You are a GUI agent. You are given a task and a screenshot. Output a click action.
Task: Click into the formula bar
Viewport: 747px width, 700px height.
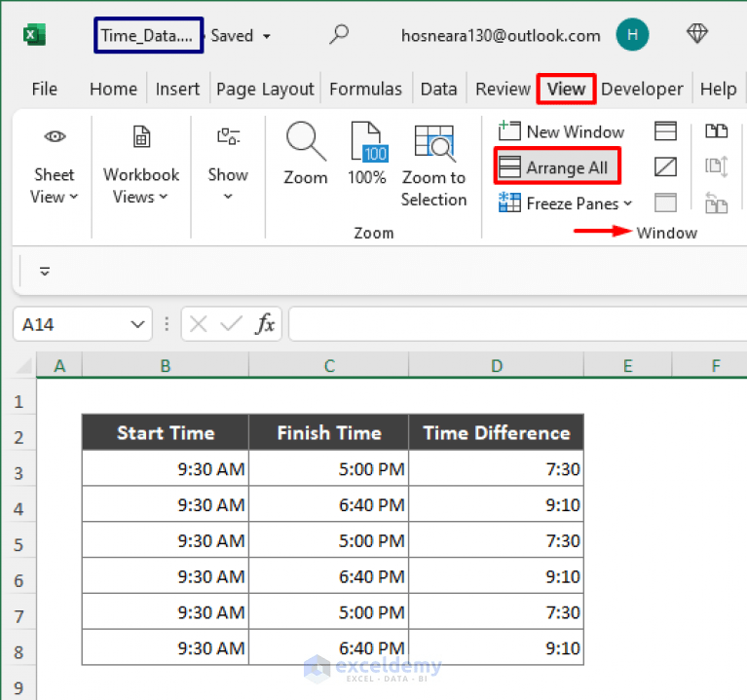pos(517,324)
